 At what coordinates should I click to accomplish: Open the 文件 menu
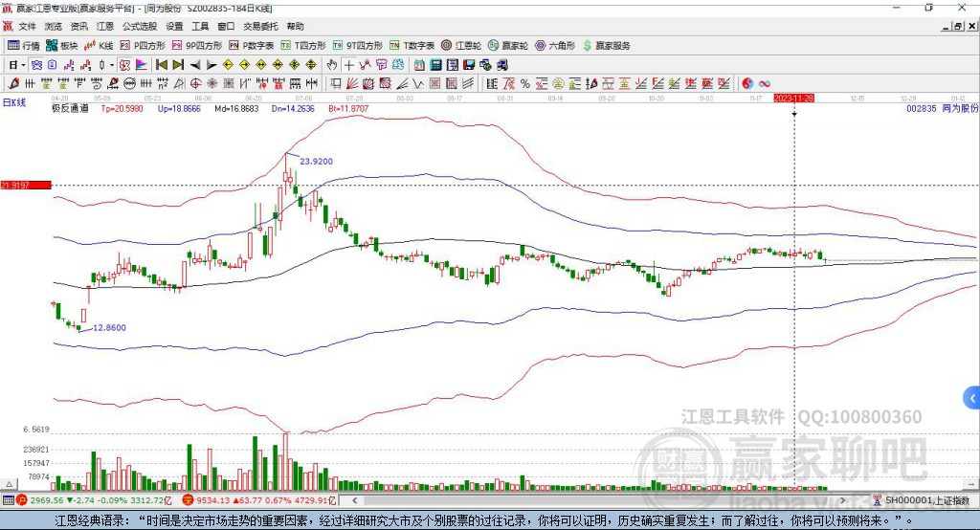(27, 26)
